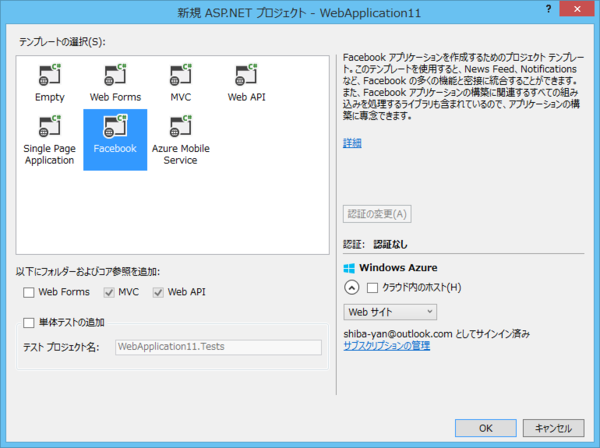Open サブスクリプションの管理 link
600x448 pixels.
point(386,346)
